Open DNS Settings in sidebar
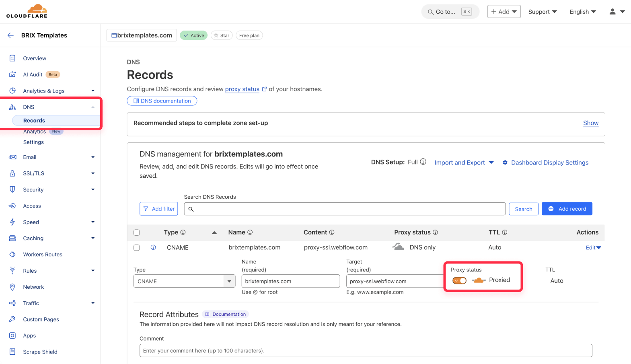Image resolution: width=631 pixels, height=364 pixels. (x=33, y=142)
